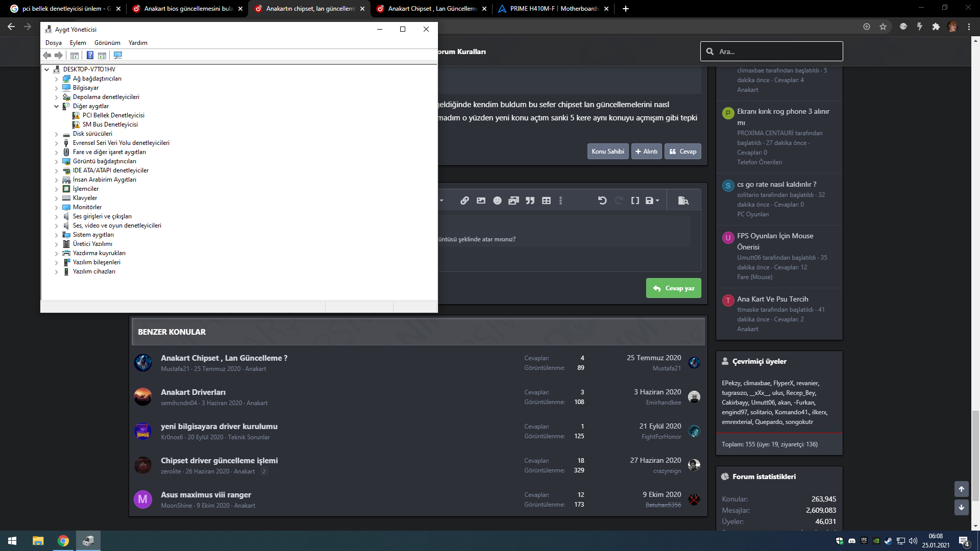Click the editor preview page icon

[683, 201]
